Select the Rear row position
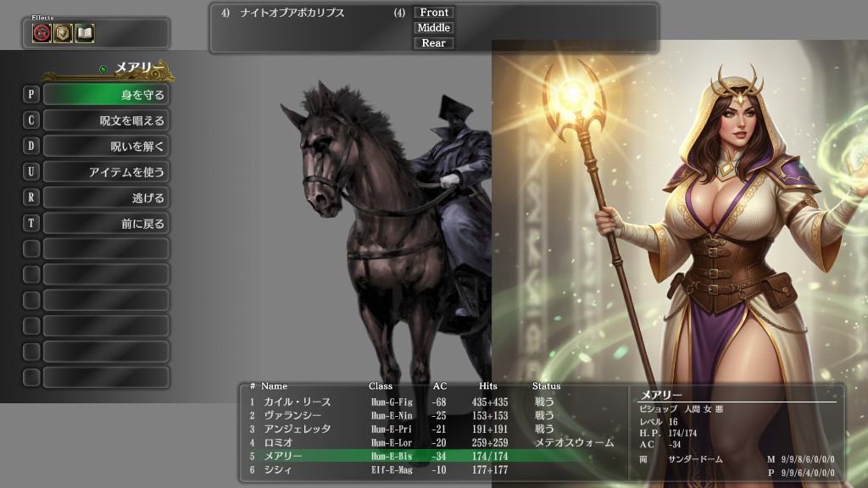 click(x=433, y=43)
